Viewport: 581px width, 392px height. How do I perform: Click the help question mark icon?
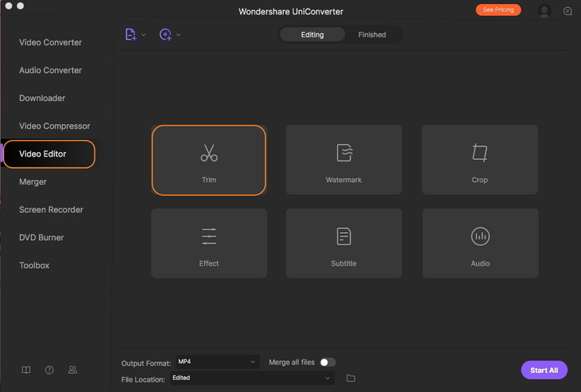coord(49,370)
